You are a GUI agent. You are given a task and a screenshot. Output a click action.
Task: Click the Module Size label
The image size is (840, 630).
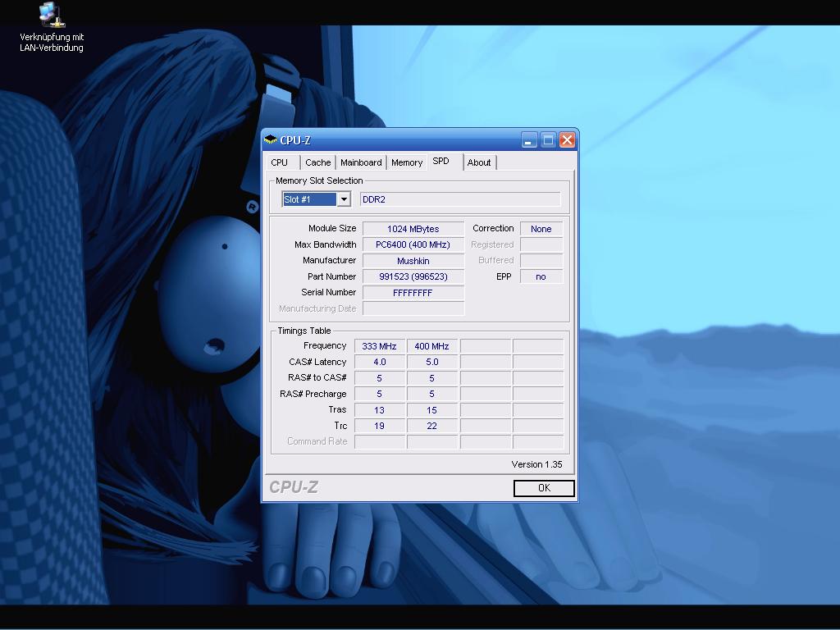[x=332, y=228]
